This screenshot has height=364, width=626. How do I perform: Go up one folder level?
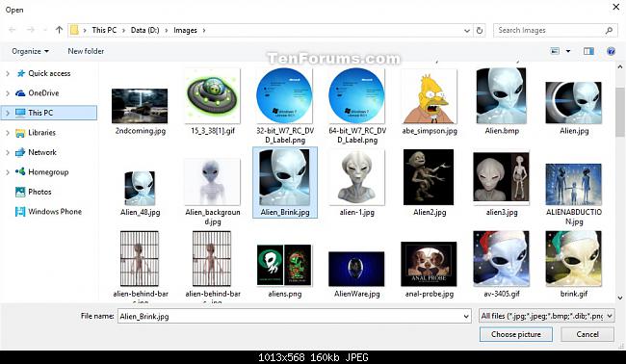[x=59, y=30]
